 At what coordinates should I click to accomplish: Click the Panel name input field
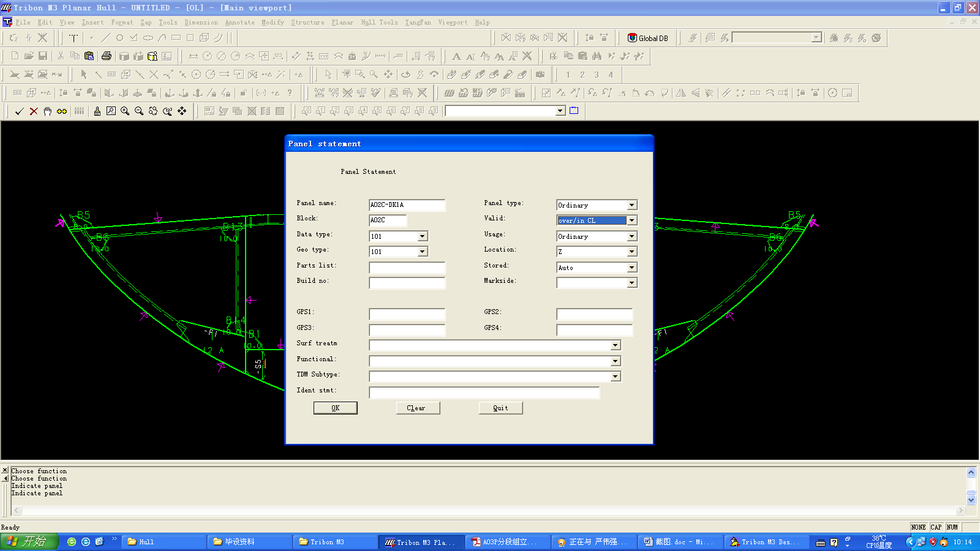pos(407,205)
